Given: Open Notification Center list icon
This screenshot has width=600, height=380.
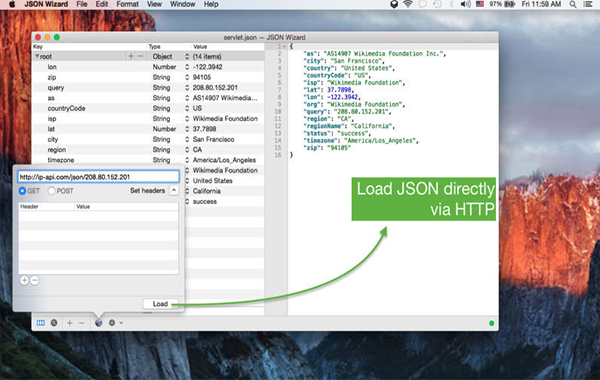Looking at the screenshot, I should (x=588, y=4).
